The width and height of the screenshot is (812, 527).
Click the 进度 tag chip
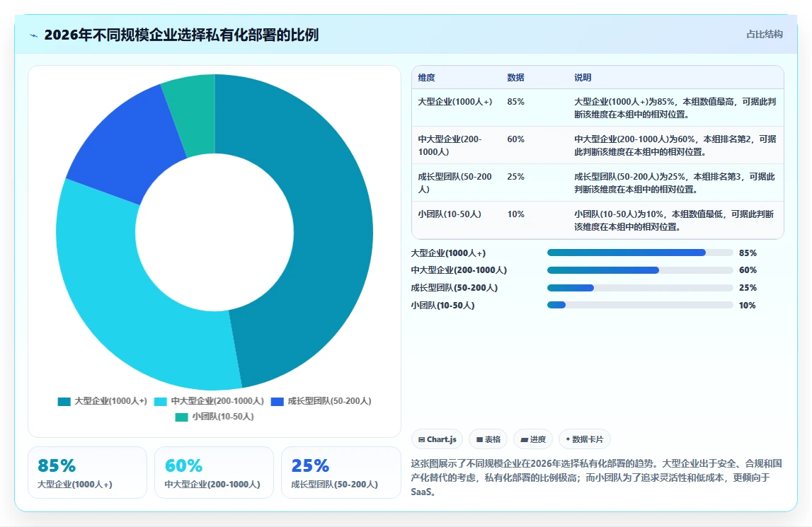click(x=533, y=439)
